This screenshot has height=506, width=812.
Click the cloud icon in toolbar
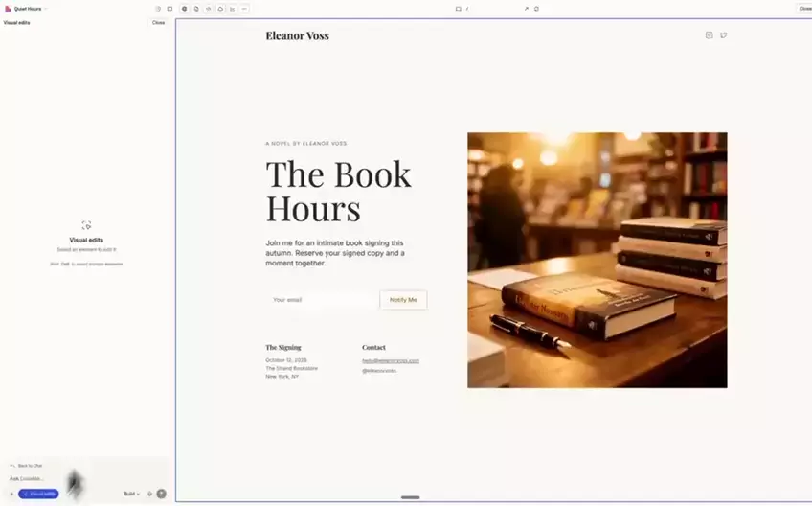pos(220,9)
